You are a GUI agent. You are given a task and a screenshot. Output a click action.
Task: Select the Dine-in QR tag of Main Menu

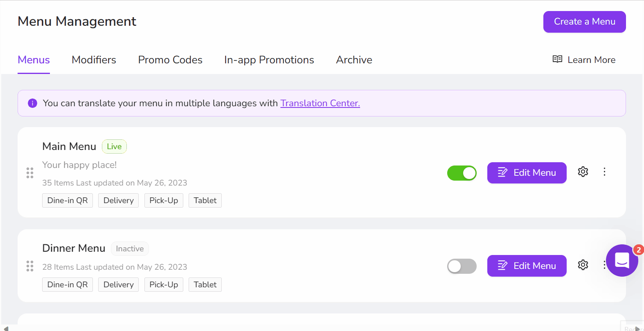[68, 200]
